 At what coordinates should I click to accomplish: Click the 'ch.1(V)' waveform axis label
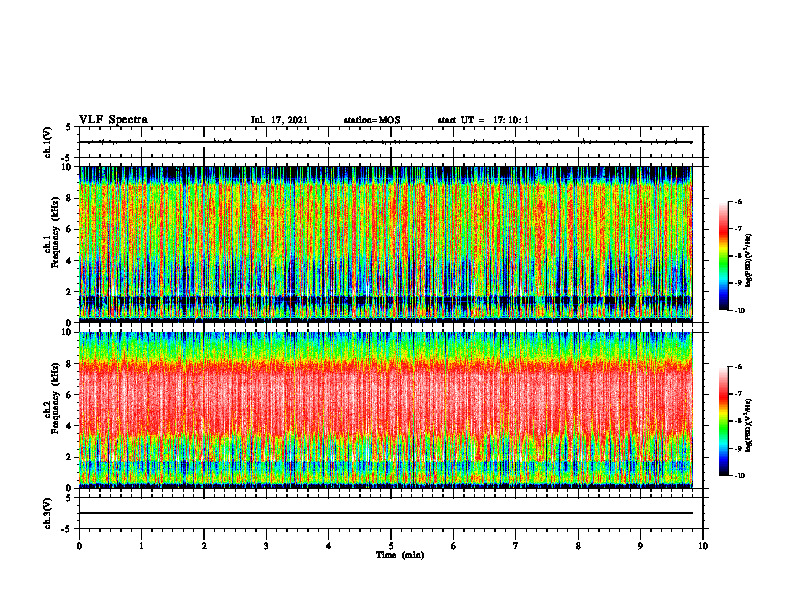tap(47, 142)
